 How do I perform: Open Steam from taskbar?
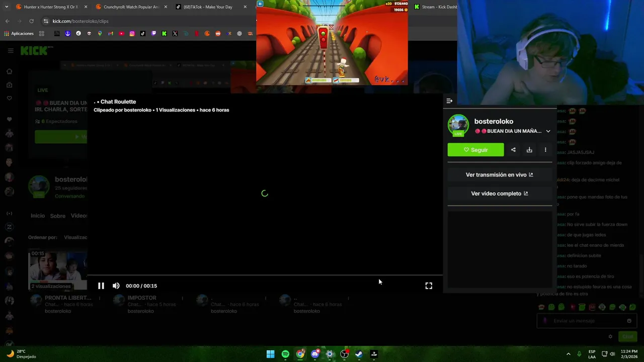(359, 354)
